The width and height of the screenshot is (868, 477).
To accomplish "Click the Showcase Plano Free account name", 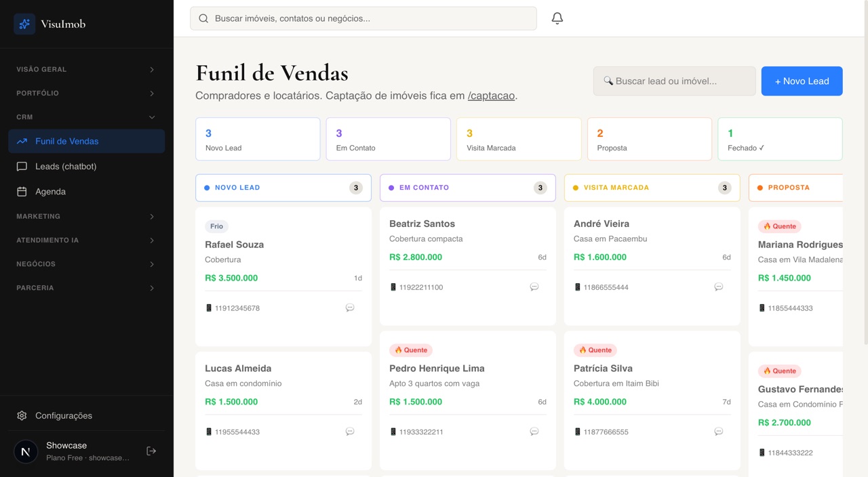I will point(87,451).
